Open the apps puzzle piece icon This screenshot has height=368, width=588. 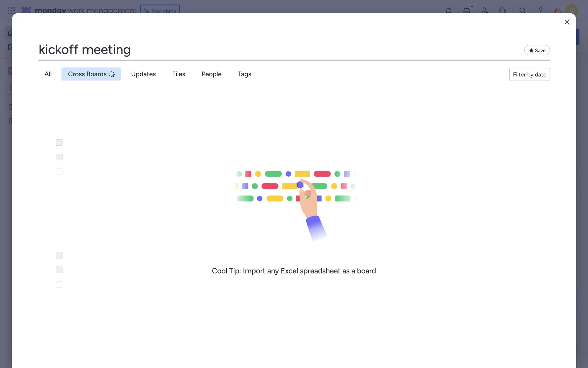502,10
